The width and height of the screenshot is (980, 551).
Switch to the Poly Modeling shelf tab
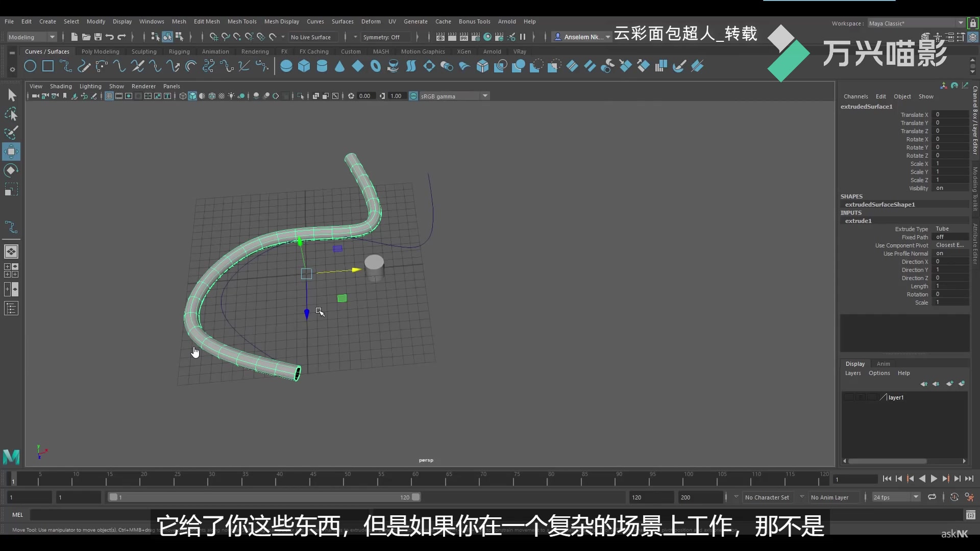click(x=100, y=51)
